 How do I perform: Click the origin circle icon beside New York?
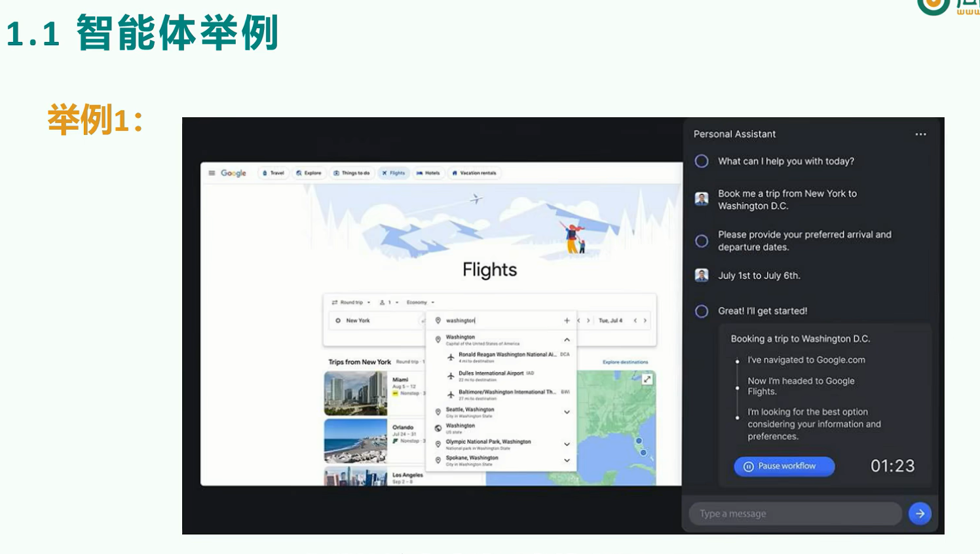338,321
